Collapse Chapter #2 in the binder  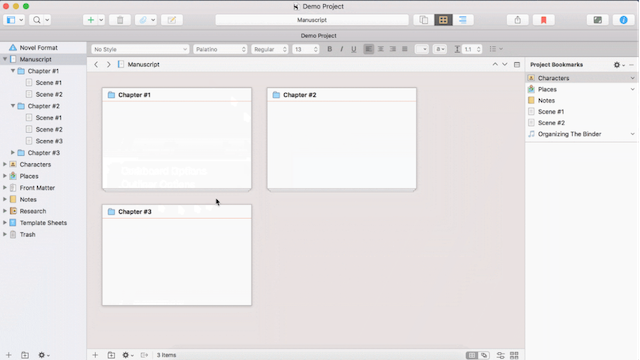coord(13,106)
